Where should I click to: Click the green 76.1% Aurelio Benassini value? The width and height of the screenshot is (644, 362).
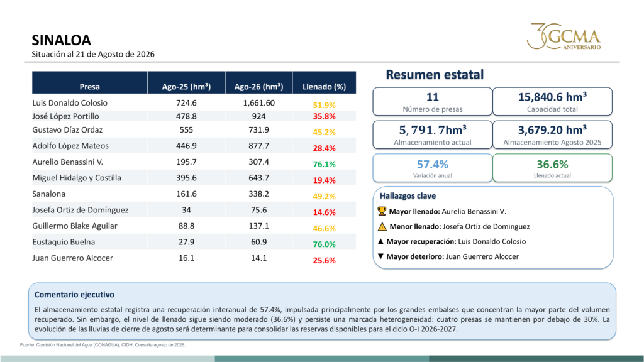324,164
